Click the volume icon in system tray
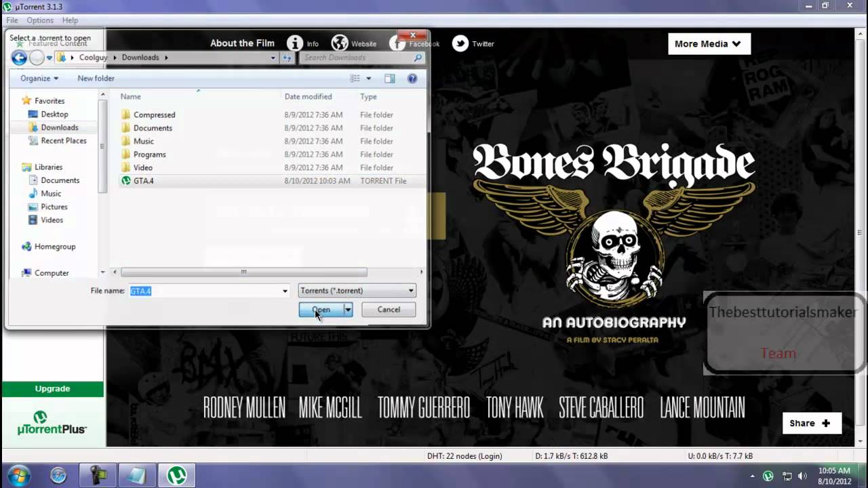Viewport: 868px width, 488px height. (802, 476)
